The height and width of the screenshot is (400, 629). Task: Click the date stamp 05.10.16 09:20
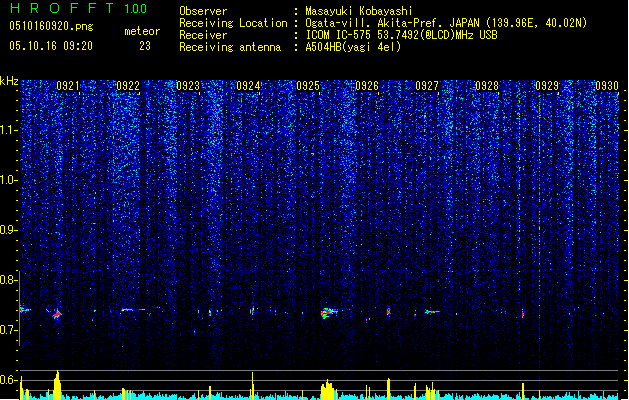pos(51,46)
